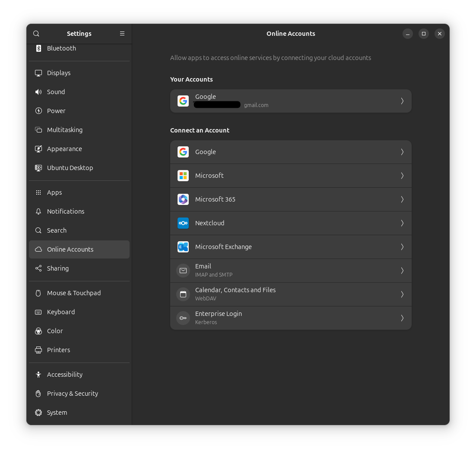This screenshot has height=454, width=476.
Task: Click the IMAP and SMTP subtitle
Action: pos(214,275)
